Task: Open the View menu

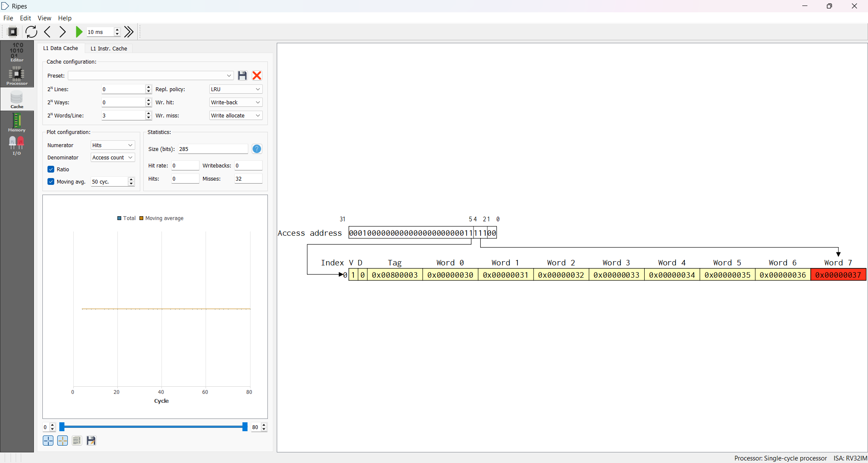Action: tap(44, 18)
